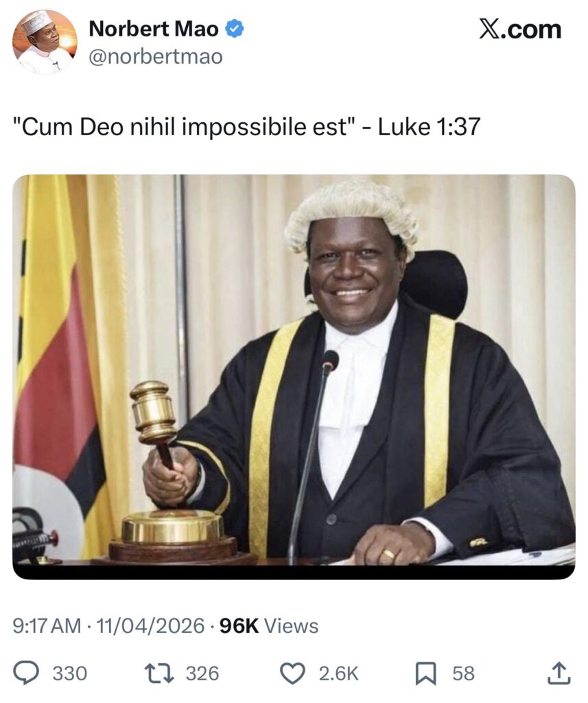Click the 326 reposts count
Viewport: 588px width, 703px height.
click(202, 674)
